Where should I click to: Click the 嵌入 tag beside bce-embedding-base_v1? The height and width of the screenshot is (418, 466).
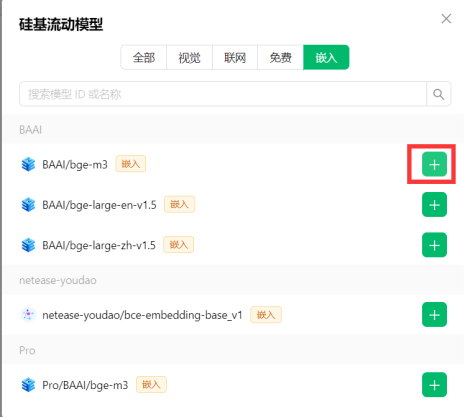pyautogui.click(x=267, y=316)
